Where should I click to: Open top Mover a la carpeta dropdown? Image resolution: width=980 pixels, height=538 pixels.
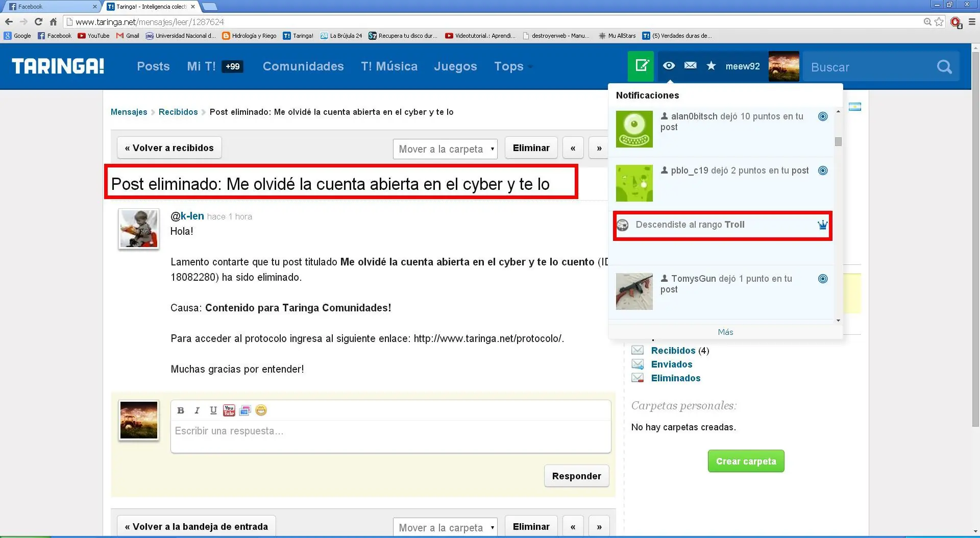[x=445, y=149]
